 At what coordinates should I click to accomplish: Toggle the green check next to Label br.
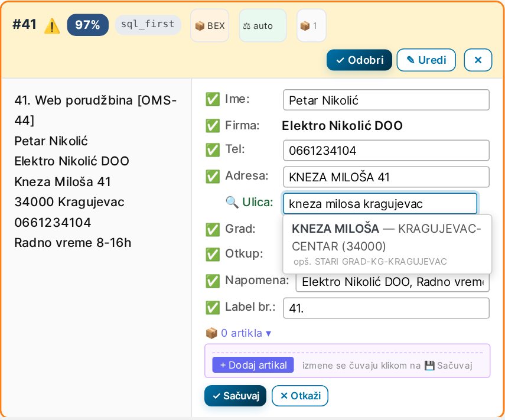click(x=213, y=308)
